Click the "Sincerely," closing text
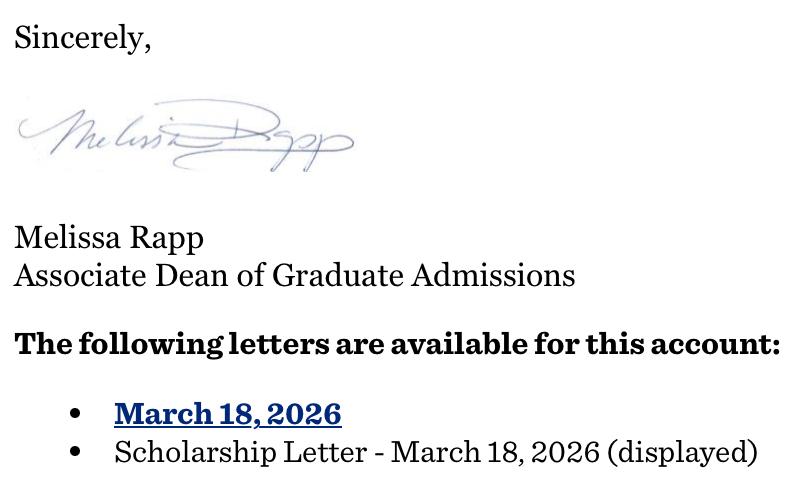The height and width of the screenshot is (488, 806). click(82, 38)
